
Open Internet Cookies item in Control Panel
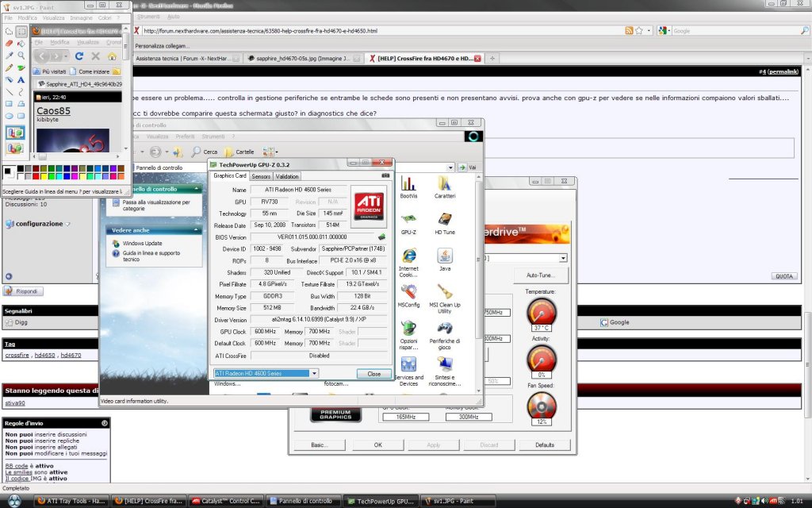coord(408,262)
